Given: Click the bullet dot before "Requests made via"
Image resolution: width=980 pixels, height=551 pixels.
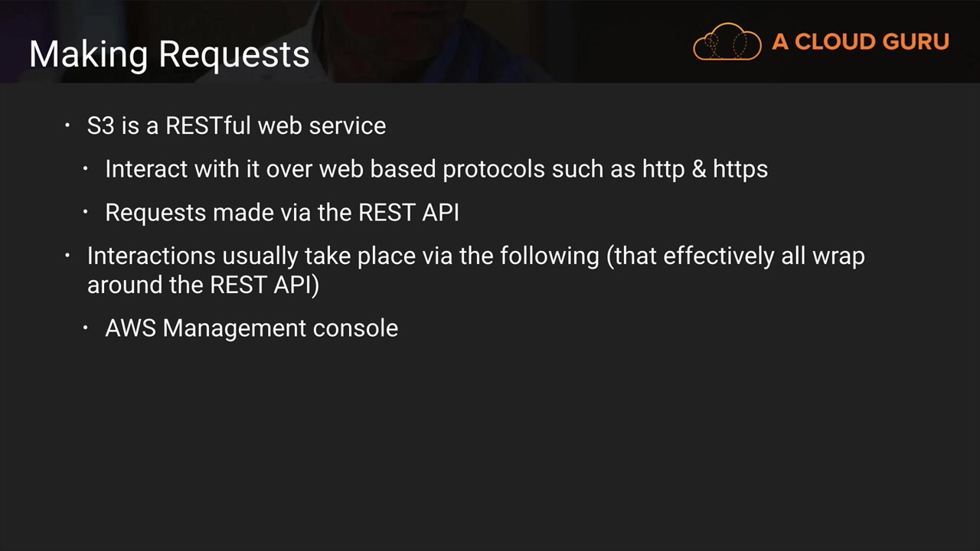Looking at the screenshot, I should (87, 212).
